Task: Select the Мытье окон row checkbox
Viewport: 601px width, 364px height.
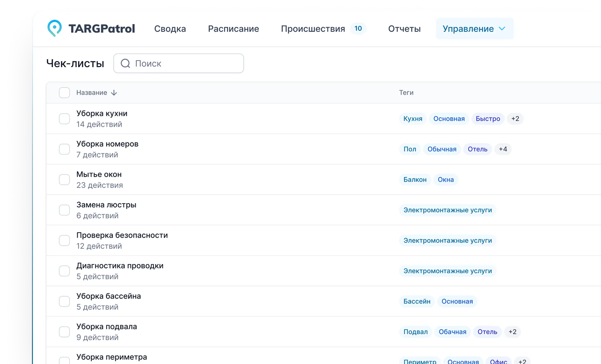Action: pyautogui.click(x=64, y=179)
